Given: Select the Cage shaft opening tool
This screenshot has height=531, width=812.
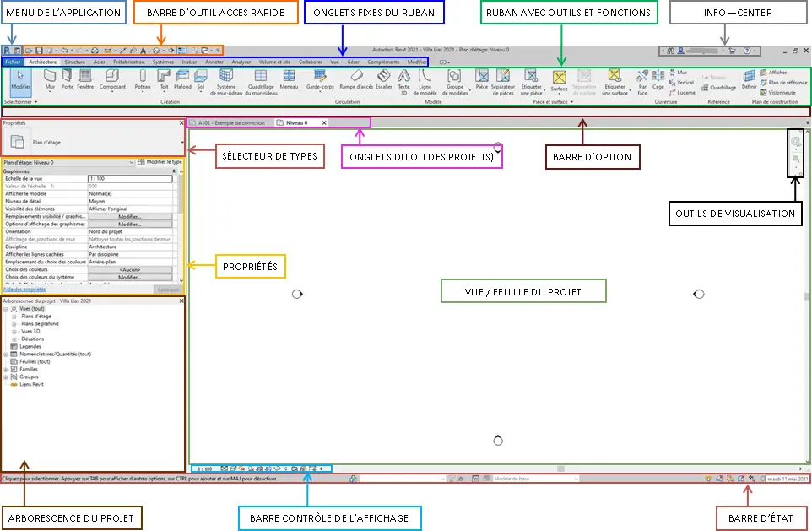Looking at the screenshot, I should (658, 81).
